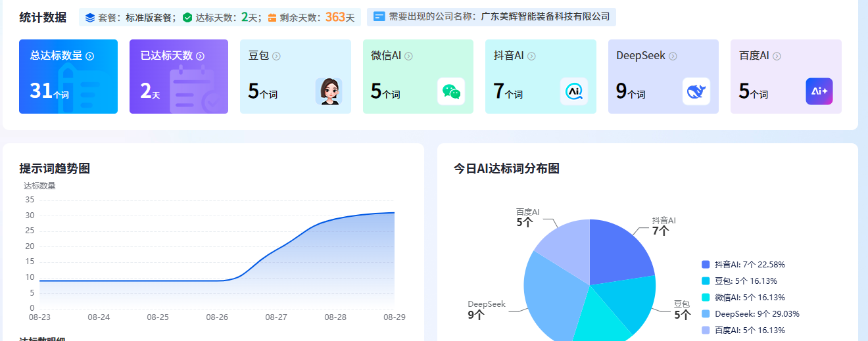Open the 已达标天数 2天 card
The image size is (868, 341).
(x=179, y=76)
